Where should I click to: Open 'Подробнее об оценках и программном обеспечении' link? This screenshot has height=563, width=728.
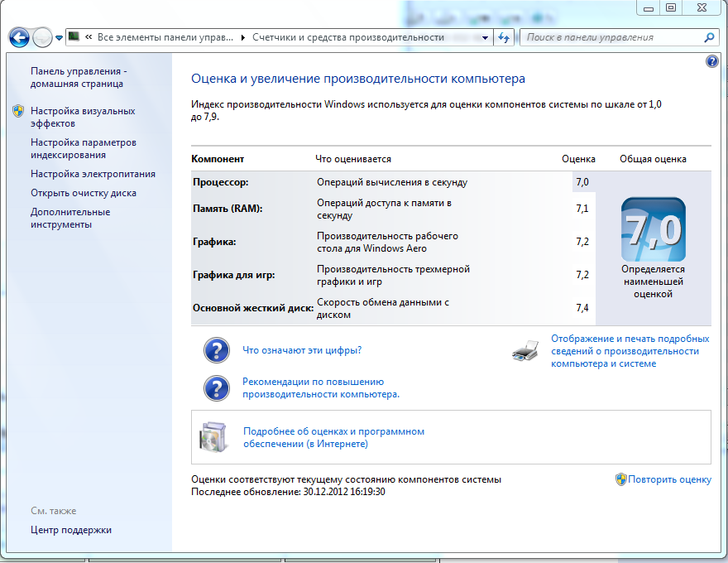(334, 438)
